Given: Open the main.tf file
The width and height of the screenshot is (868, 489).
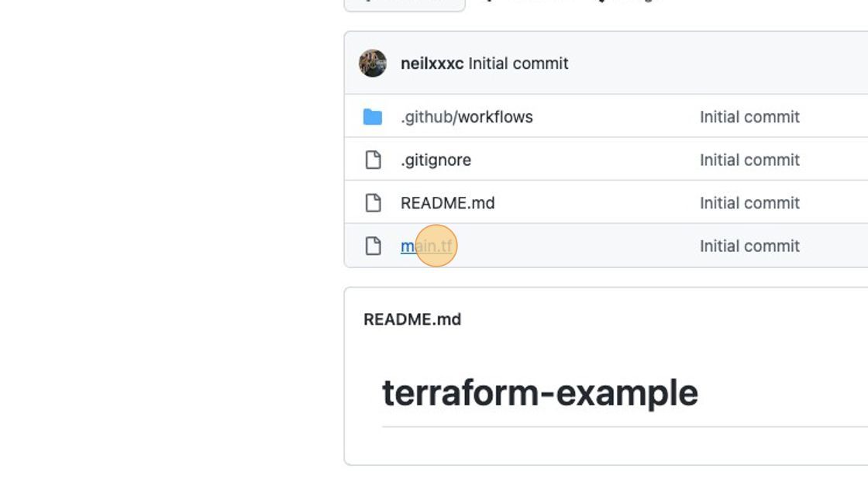Looking at the screenshot, I should [426, 246].
